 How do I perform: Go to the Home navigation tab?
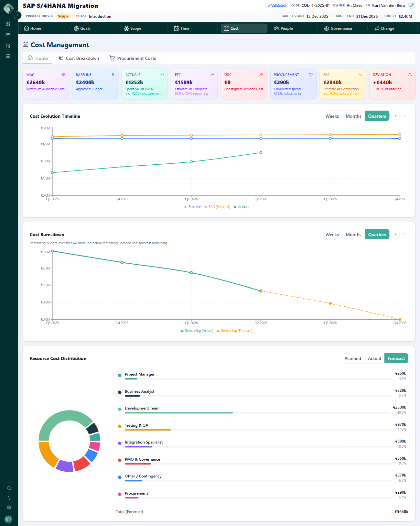(x=44, y=28)
